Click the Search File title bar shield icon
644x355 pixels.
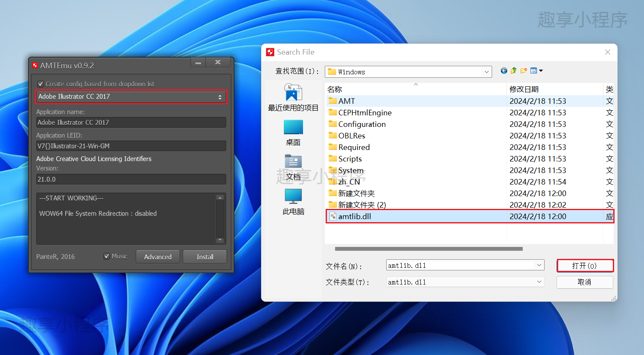click(270, 52)
